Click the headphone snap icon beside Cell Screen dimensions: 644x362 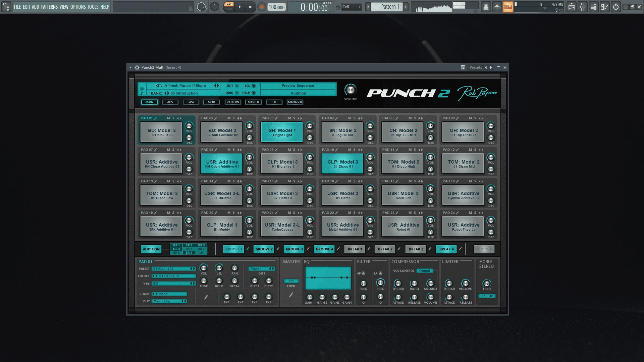pyautogui.click(x=338, y=7)
